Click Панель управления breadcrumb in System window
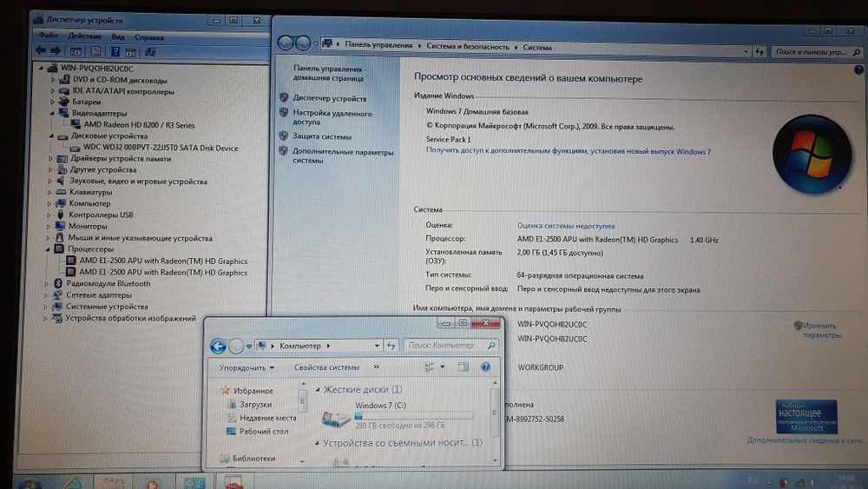This screenshot has width=868, height=489. click(378, 45)
